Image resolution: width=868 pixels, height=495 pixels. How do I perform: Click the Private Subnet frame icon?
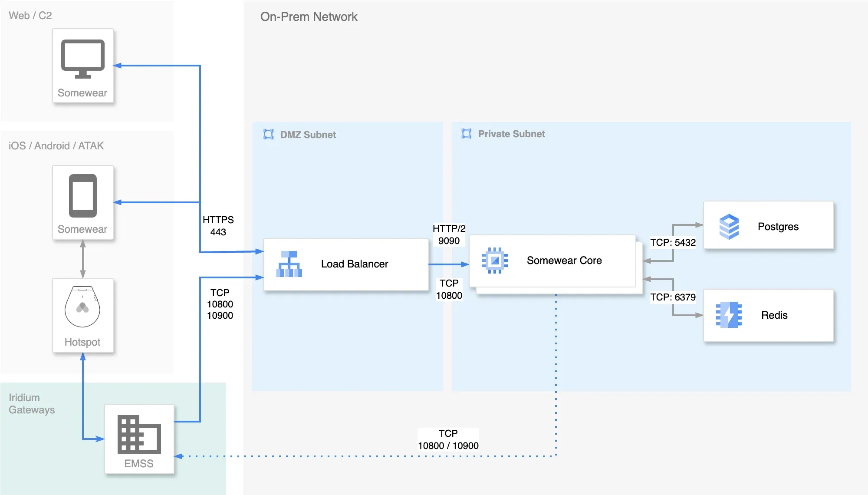pos(467,133)
